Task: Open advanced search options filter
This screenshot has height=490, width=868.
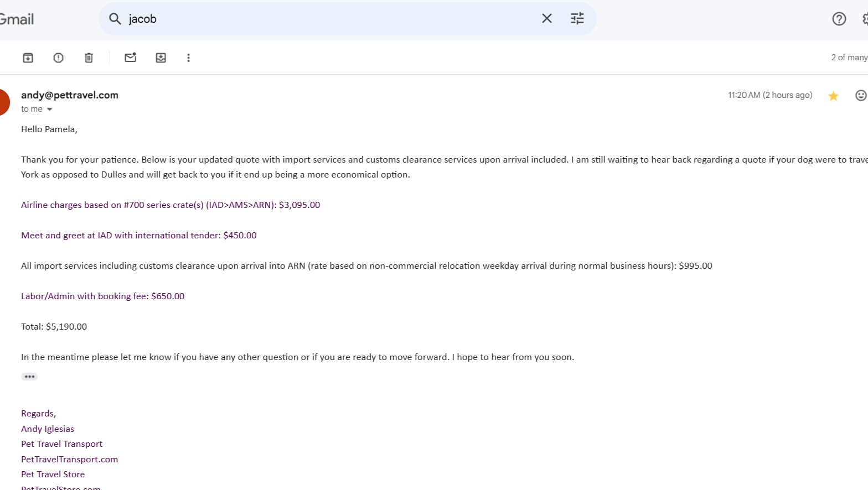Action: [577, 19]
